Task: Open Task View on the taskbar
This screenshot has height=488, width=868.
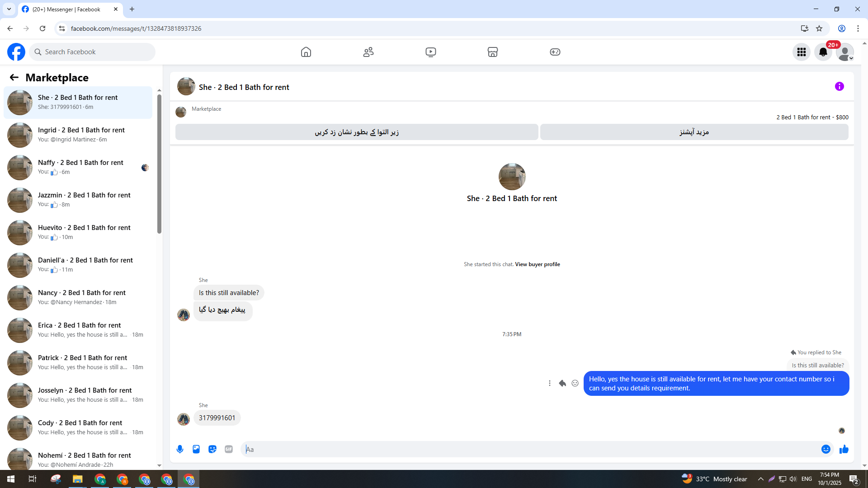Action: [33, 479]
